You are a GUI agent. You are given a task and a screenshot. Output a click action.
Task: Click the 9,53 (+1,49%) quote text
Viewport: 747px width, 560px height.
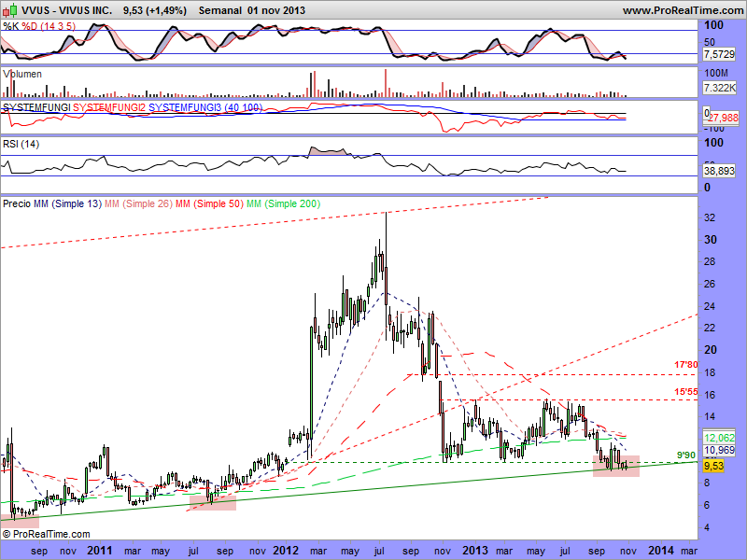154,10
